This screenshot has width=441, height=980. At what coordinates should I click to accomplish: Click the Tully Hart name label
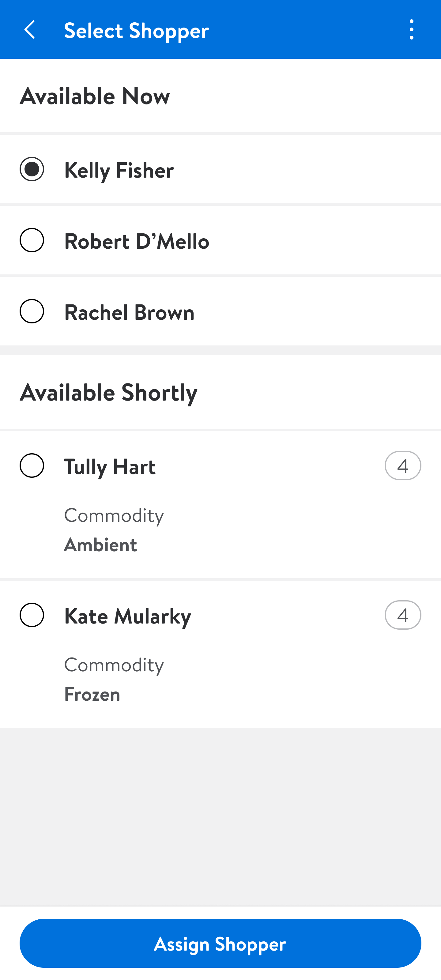[x=110, y=466]
